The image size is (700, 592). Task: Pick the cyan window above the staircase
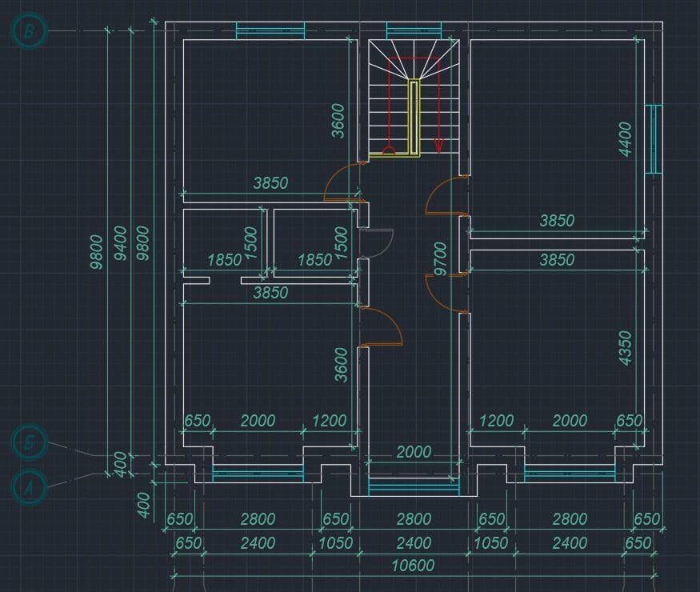414,31
